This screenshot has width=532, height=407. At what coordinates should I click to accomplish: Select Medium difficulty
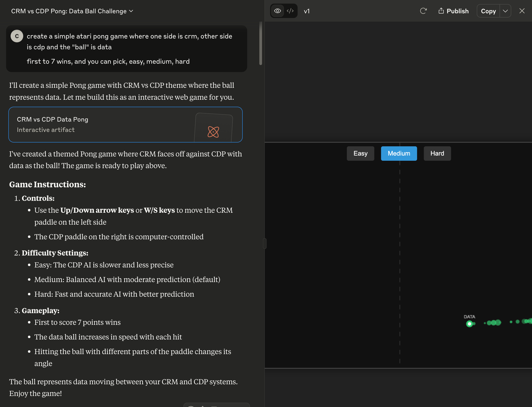pos(399,153)
